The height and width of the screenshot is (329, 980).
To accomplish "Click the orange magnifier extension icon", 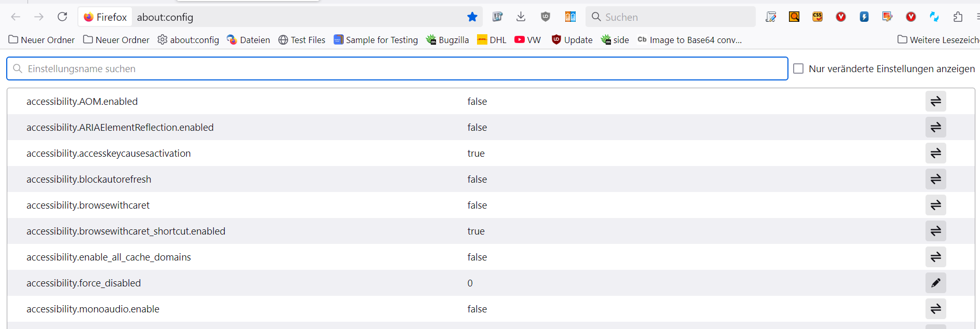I will click(794, 17).
